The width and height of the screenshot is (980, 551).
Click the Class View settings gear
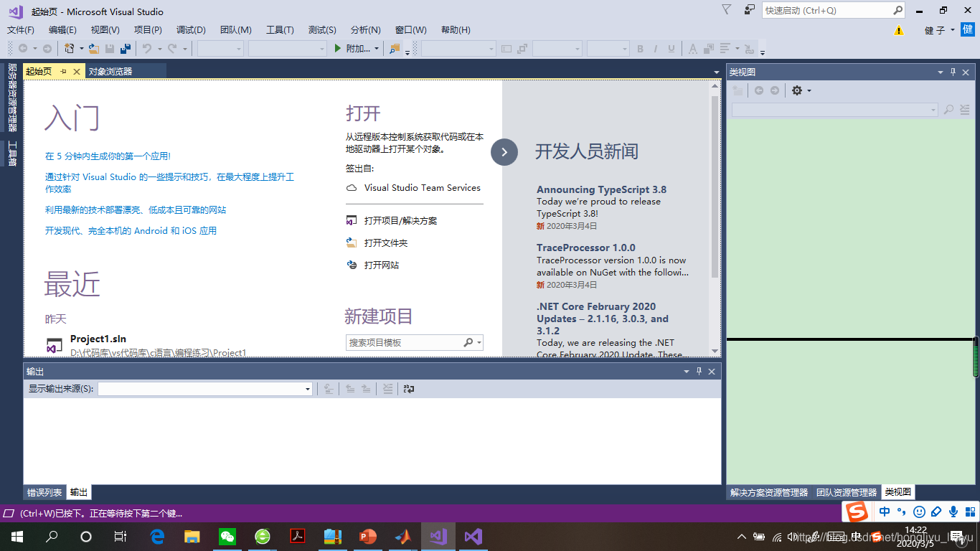point(796,90)
